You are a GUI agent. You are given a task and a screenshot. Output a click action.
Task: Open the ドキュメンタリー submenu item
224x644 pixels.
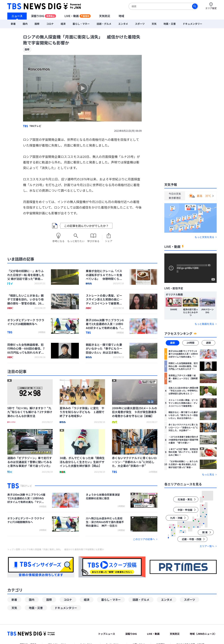pyautogui.click(x=192, y=24)
